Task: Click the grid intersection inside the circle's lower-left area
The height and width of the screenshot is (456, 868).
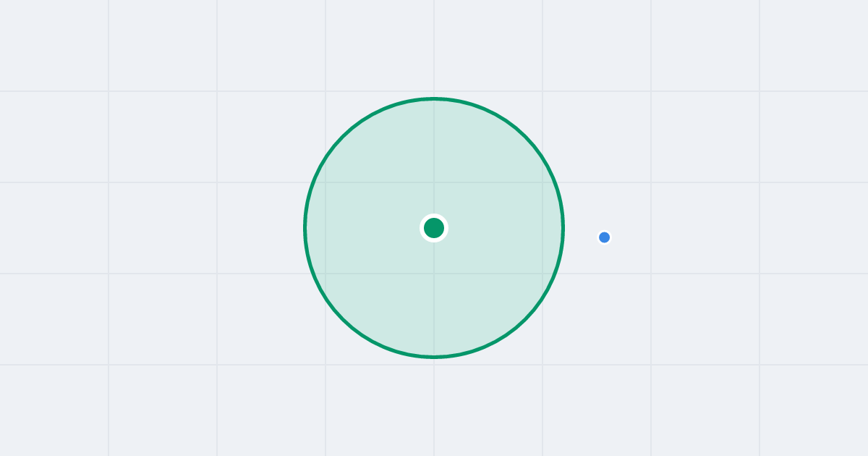Action: (325, 274)
